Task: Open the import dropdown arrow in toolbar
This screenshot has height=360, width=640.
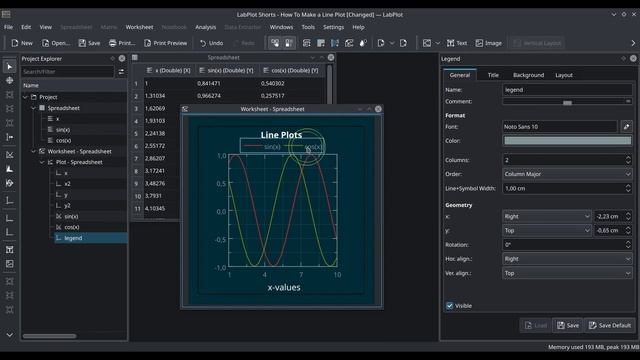Action: point(392,43)
